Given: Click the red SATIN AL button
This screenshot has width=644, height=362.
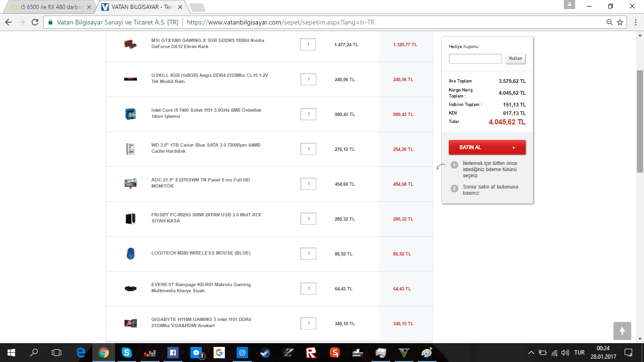Looking at the screenshot, I should (x=487, y=147).
